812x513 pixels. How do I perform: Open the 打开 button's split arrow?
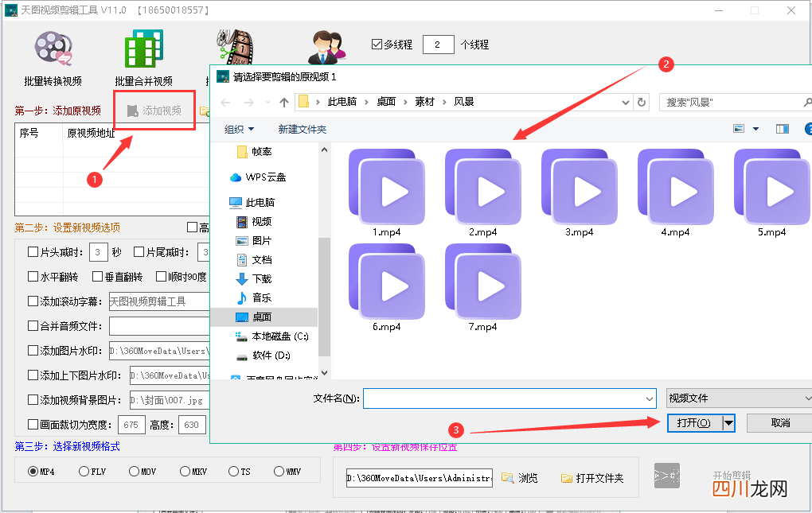pos(728,423)
